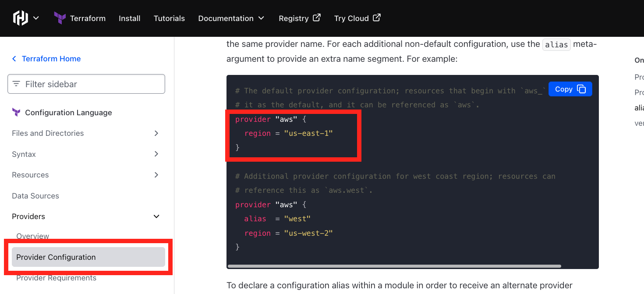Open the Install page
The height and width of the screenshot is (294, 644).
(x=130, y=18)
